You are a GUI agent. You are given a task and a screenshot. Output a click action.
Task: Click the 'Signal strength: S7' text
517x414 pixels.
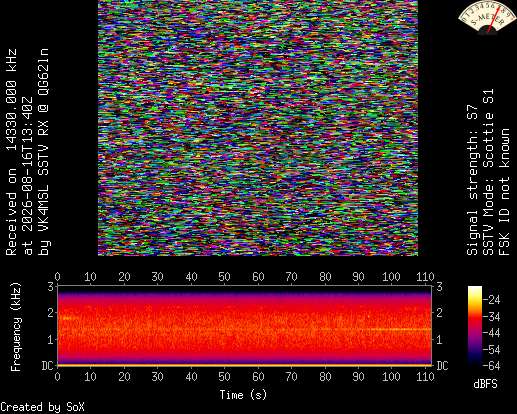[472, 180]
